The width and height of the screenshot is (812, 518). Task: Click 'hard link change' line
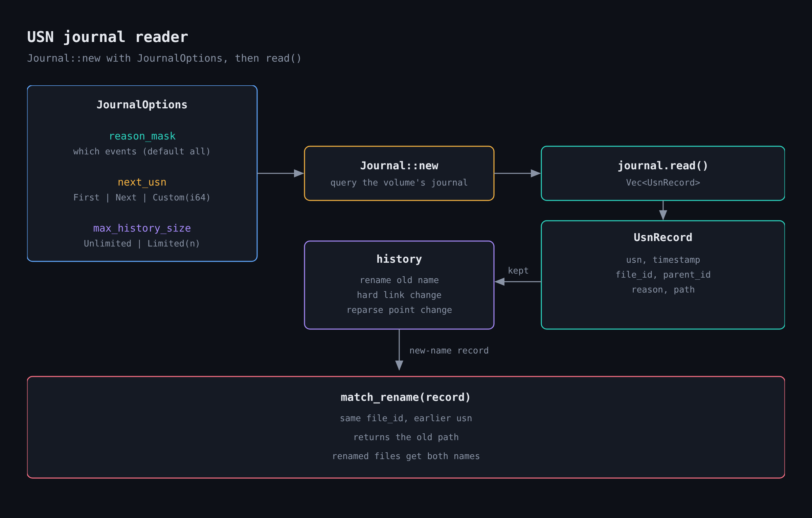point(399,295)
